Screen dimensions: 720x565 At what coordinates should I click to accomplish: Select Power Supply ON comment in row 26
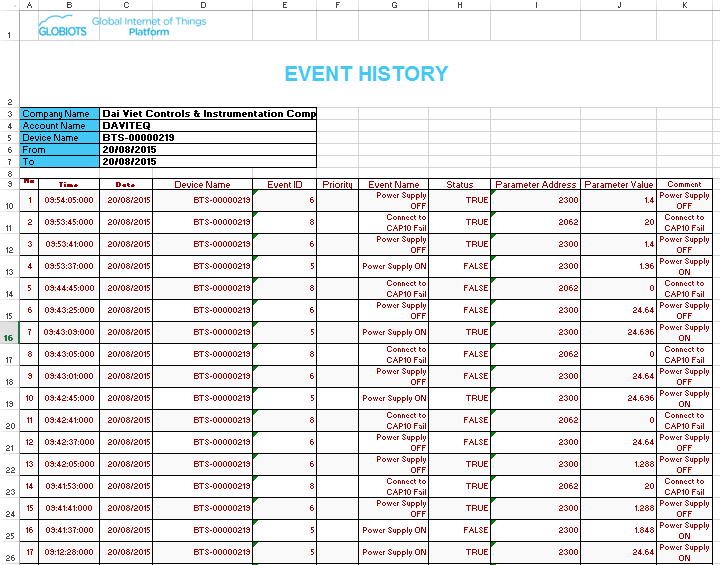coord(684,553)
